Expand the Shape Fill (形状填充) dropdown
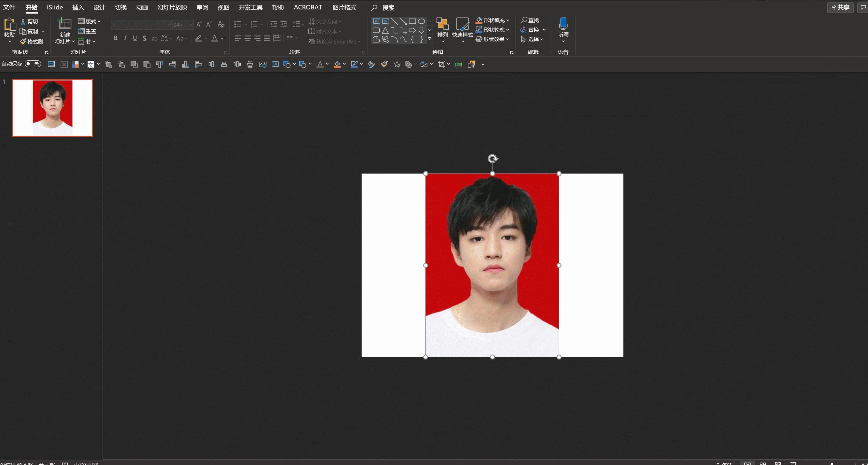The height and width of the screenshot is (465, 868). tap(507, 21)
